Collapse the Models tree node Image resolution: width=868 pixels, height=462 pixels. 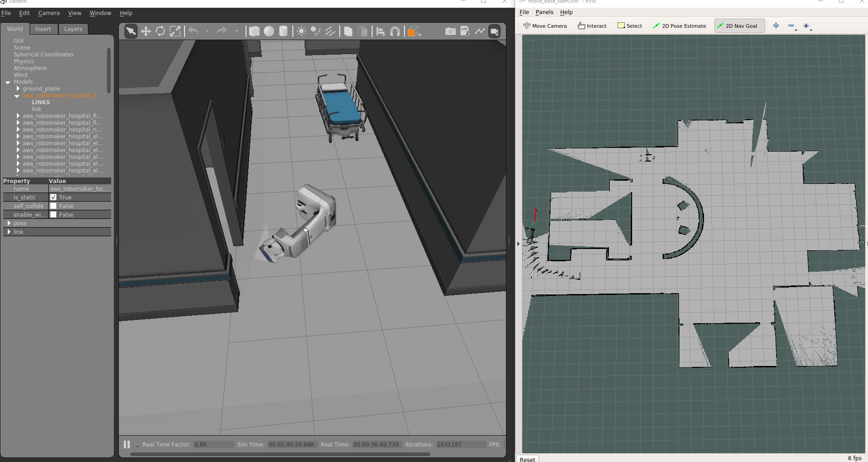point(8,82)
